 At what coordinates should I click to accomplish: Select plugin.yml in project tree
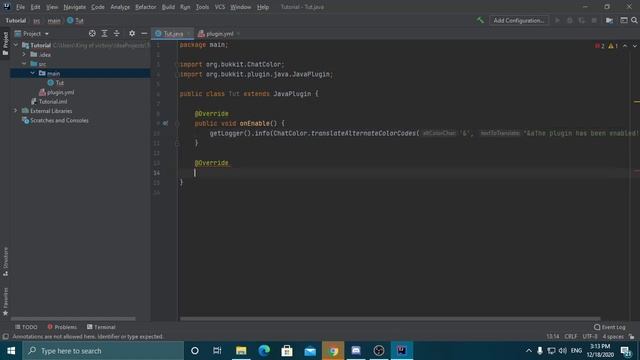click(56, 92)
